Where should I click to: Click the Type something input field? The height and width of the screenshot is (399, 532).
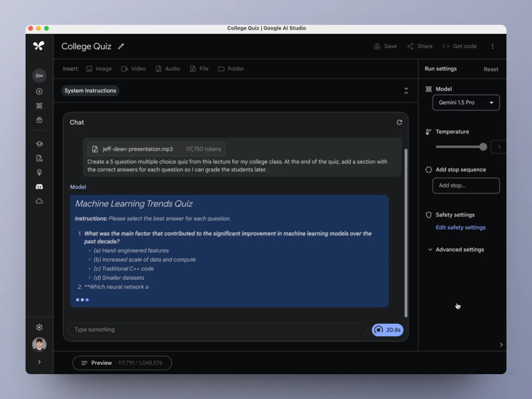[x=218, y=330]
